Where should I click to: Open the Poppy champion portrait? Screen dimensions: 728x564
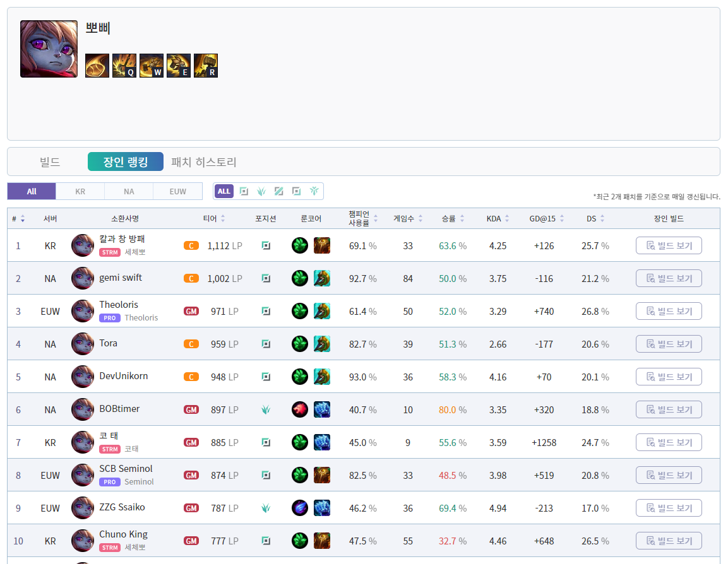(49, 49)
